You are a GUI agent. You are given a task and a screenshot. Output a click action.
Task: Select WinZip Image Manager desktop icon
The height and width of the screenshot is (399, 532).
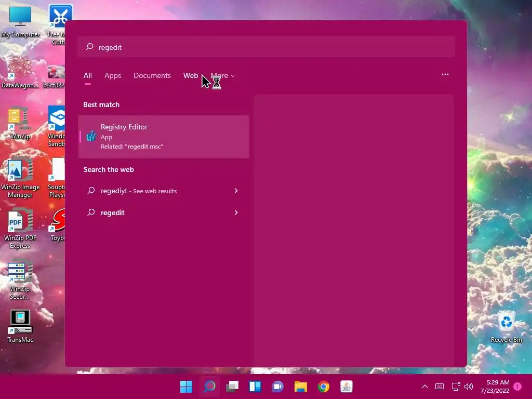(20, 178)
